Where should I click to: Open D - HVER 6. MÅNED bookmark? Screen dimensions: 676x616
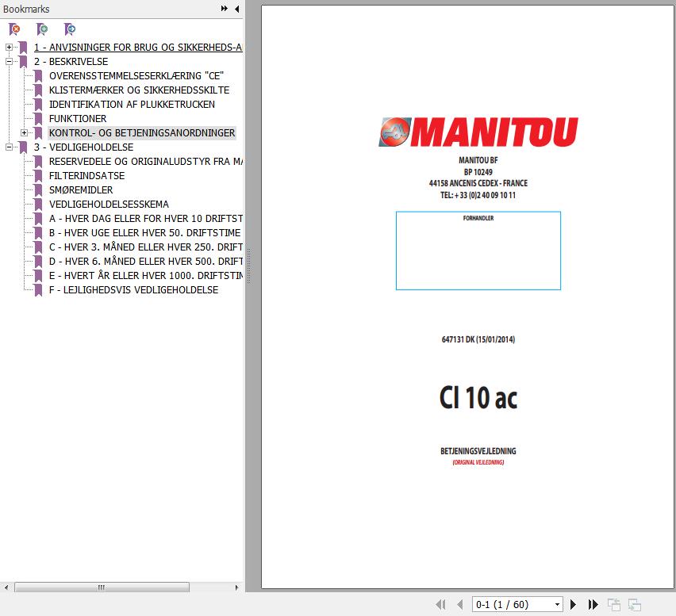(x=146, y=261)
